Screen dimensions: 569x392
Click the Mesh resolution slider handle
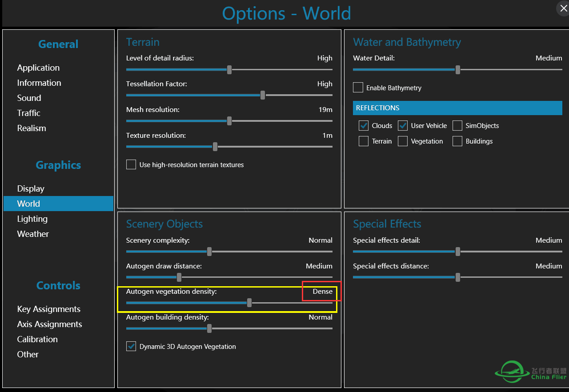coord(229,121)
